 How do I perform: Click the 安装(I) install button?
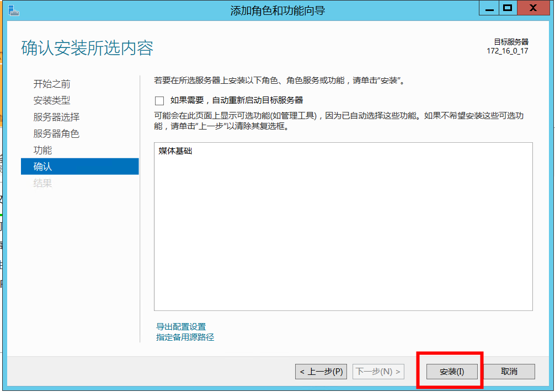(x=452, y=372)
